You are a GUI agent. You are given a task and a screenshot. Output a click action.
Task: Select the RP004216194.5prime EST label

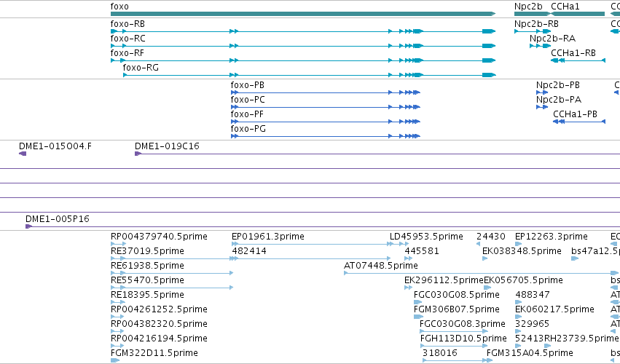tap(159, 339)
